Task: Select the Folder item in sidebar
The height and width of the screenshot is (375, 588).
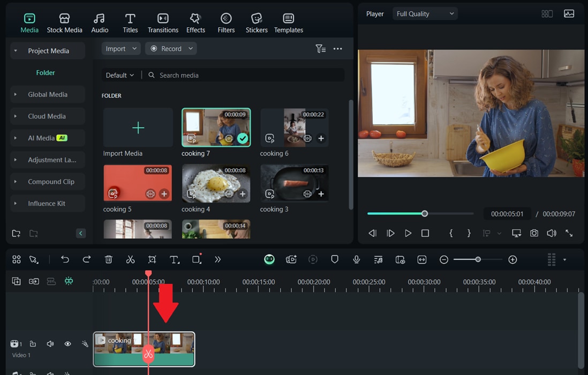Action: pos(46,73)
